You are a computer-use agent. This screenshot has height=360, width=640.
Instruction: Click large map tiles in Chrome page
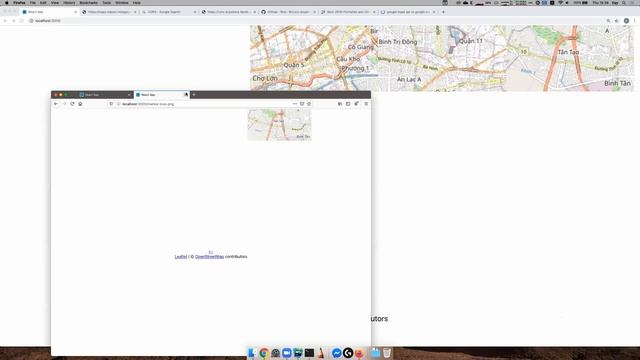click(442, 58)
